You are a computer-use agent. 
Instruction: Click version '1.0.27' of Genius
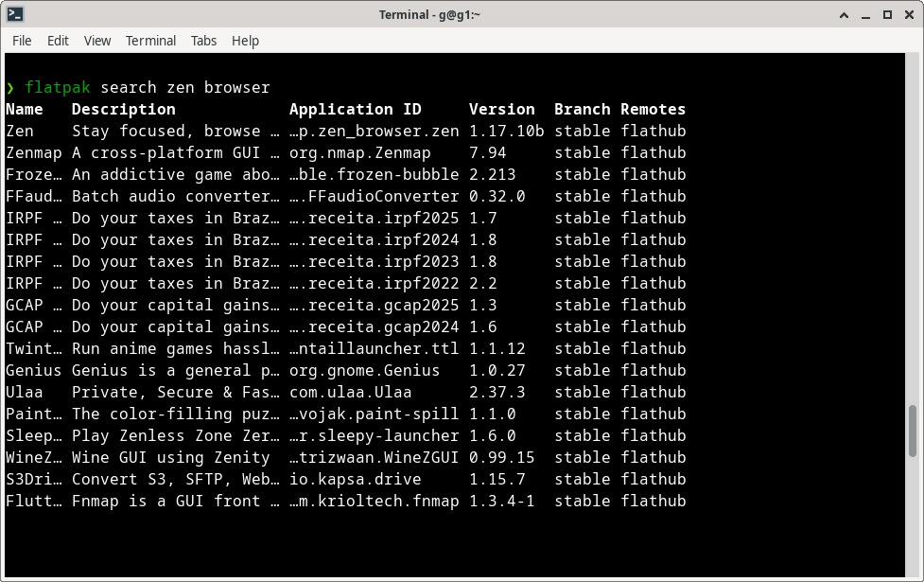pos(497,371)
